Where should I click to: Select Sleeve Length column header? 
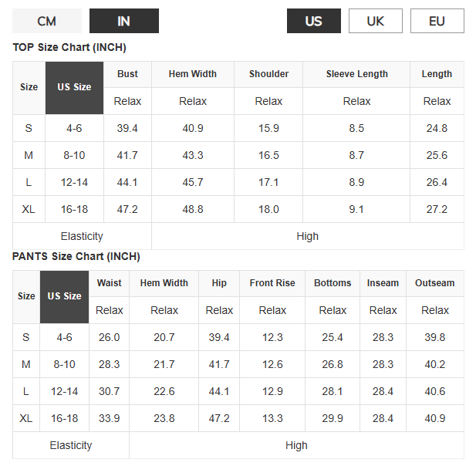click(x=356, y=74)
